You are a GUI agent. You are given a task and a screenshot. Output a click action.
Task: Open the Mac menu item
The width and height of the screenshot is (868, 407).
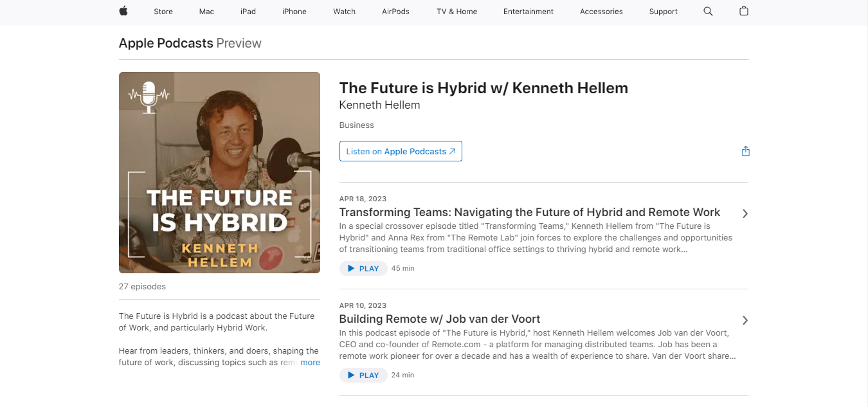coord(206,12)
